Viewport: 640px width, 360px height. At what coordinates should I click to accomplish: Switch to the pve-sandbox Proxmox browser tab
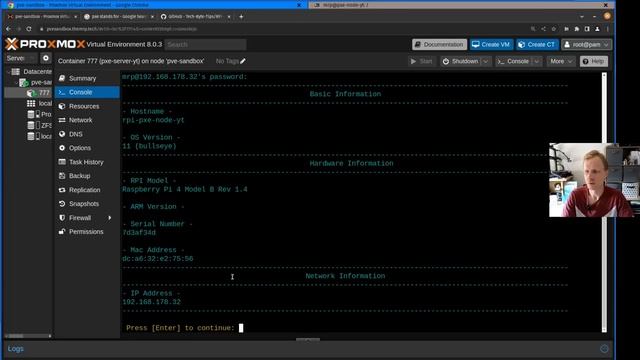(42, 17)
